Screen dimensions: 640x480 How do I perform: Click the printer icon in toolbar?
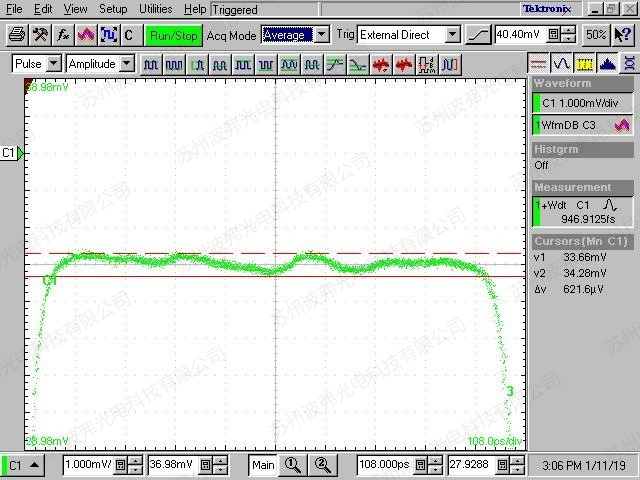(x=17, y=35)
